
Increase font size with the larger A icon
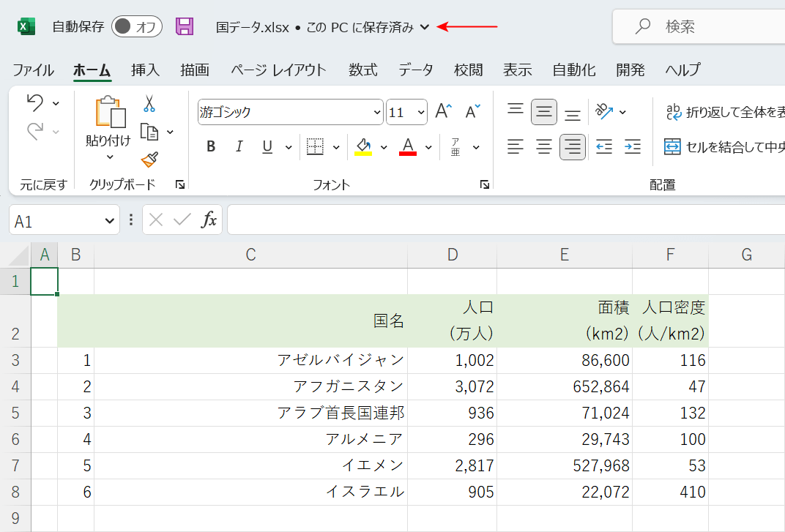coord(444,112)
